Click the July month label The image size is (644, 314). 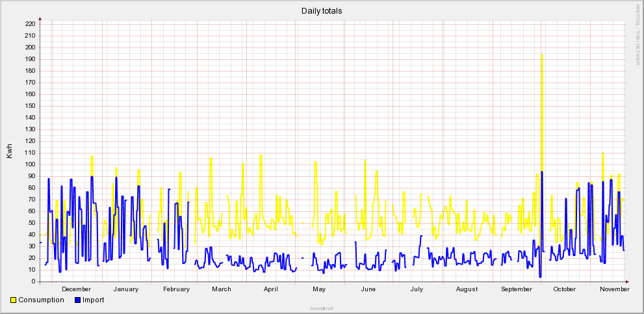417,289
